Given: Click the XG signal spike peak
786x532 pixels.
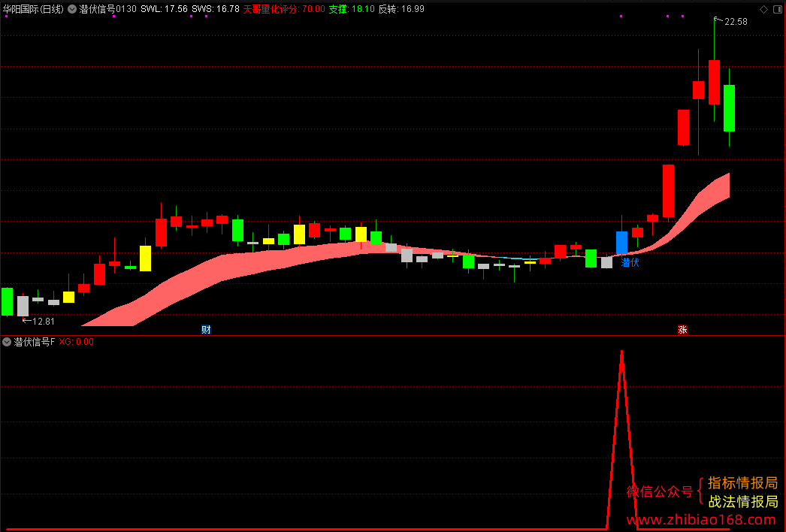Looking at the screenshot, I should (621, 352).
